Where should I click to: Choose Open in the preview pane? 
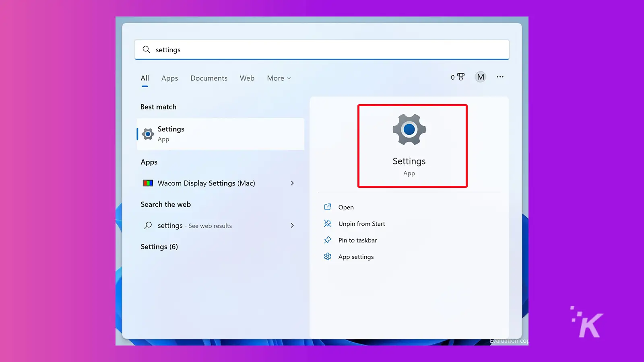(x=346, y=207)
